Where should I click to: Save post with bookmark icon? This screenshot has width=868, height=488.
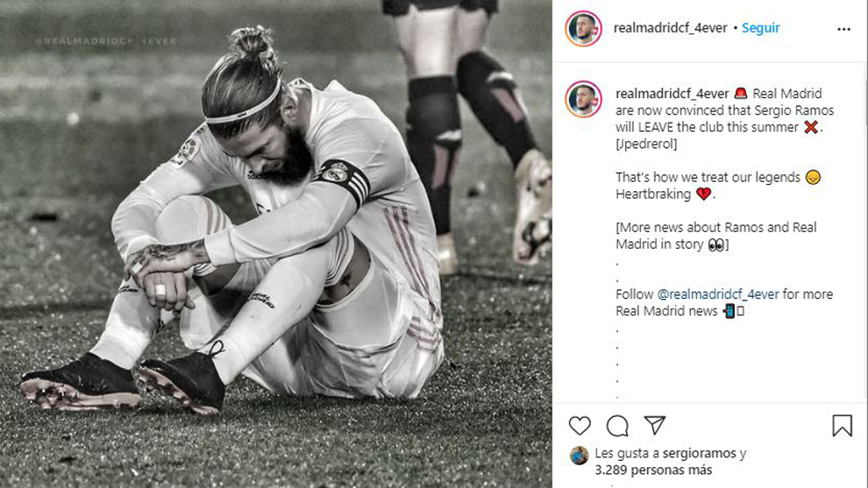click(842, 426)
